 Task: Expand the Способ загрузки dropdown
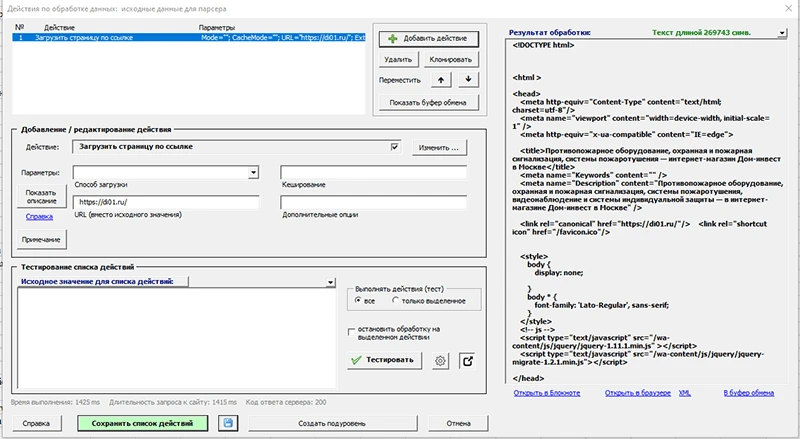pos(253,173)
